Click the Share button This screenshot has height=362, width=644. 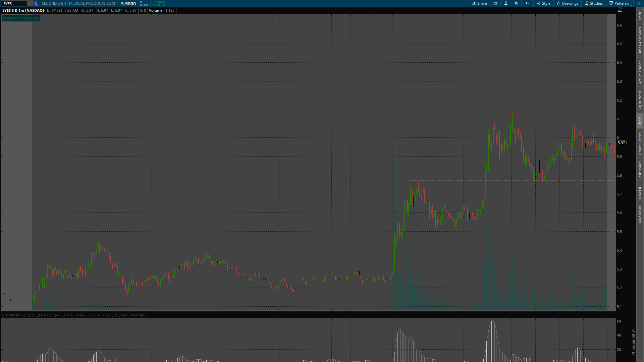[x=479, y=3]
